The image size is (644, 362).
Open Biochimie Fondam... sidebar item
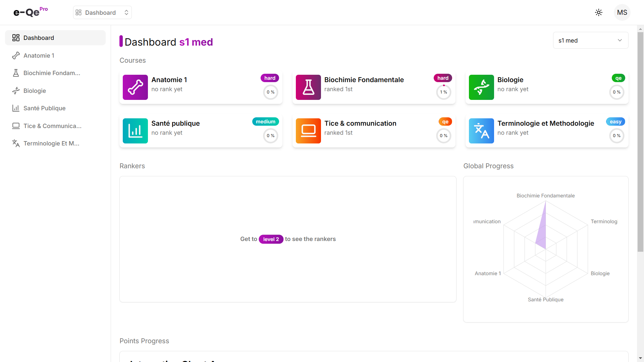coord(52,73)
